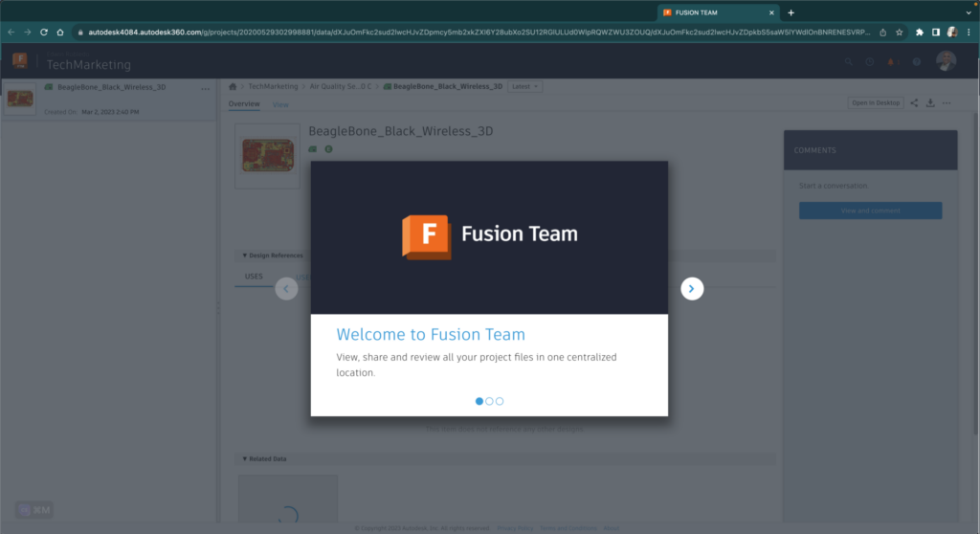Open browser extensions puzzle icon
Screen dimensions: 980x534
click(920, 33)
